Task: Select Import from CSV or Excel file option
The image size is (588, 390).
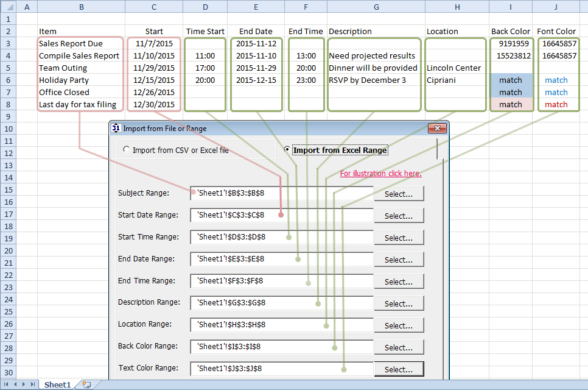Action: pos(126,150)
